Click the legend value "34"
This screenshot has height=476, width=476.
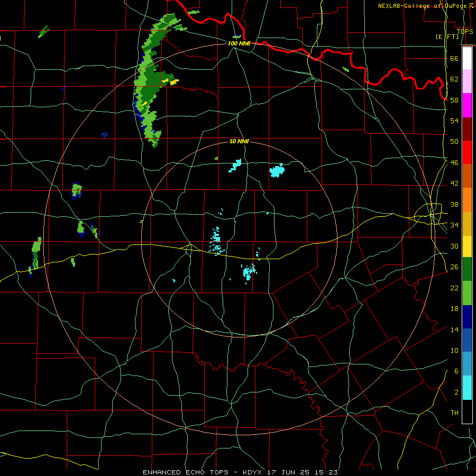pos(454,225)
